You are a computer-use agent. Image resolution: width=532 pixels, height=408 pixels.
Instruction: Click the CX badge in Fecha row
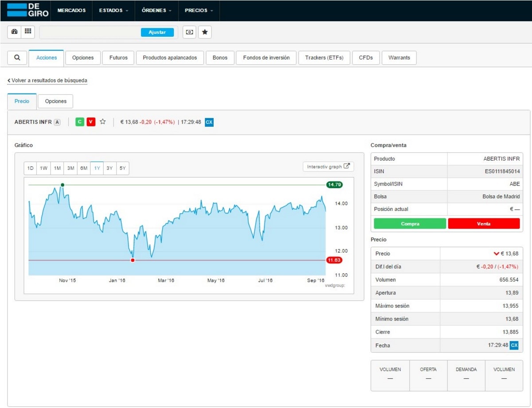click(x=514, y=345)
